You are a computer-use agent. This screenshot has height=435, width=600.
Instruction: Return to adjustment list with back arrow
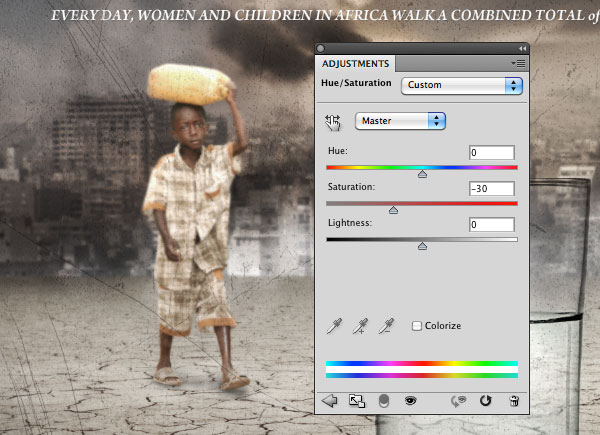[329, 401]
